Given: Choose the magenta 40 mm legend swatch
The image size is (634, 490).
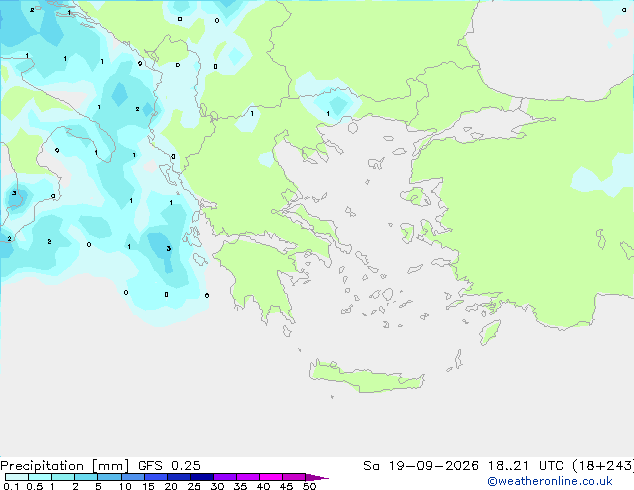Looking at the screenshot, I should [x=271, y=477].
